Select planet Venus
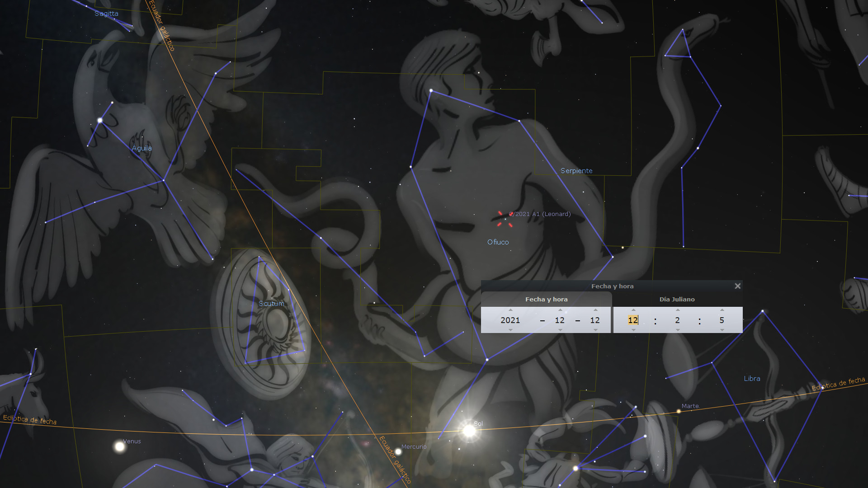 click(x=120, y=447)
